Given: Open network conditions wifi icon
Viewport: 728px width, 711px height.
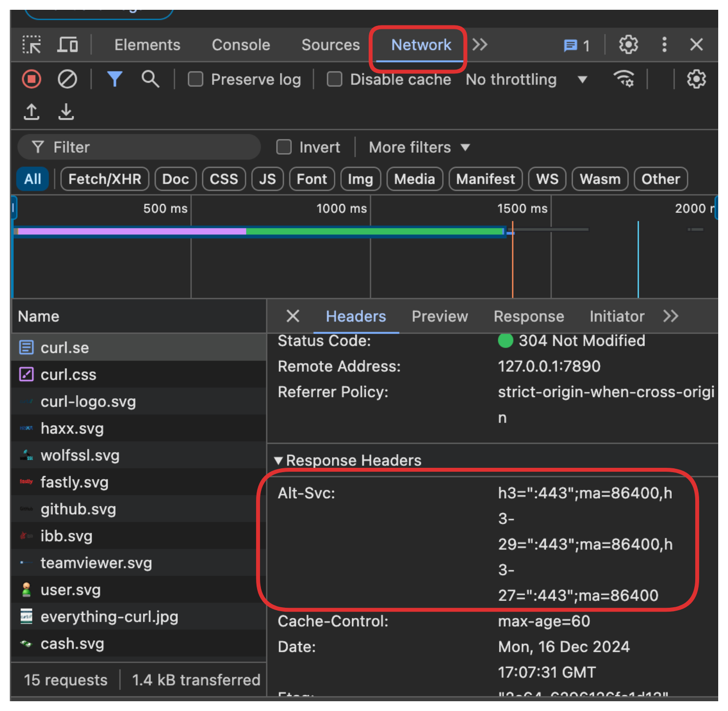Looking at the screenshot, I should (624, 79).
